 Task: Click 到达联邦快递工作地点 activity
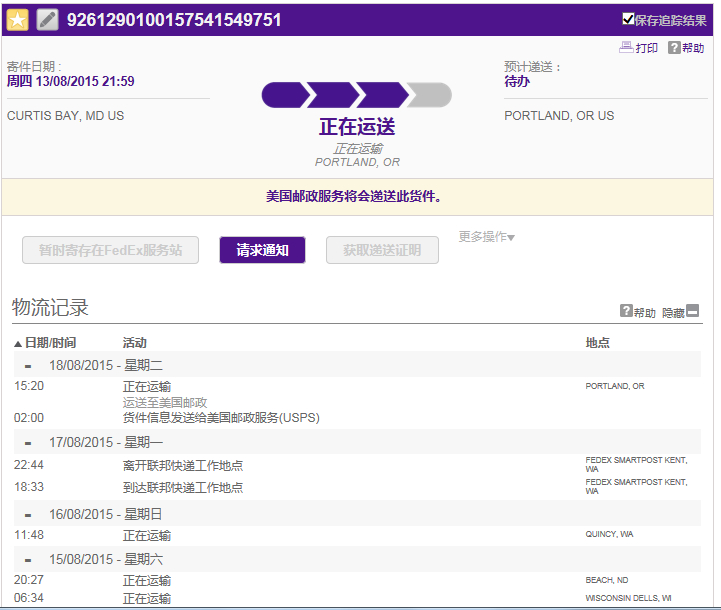(183, 487)
